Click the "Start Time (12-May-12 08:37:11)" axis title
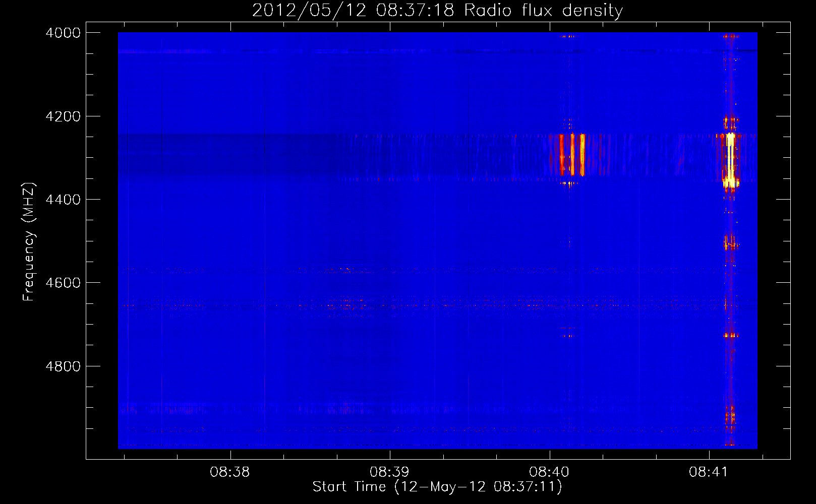Image resolution: width=816 pixels, height=504 pixels. coord(437,487)
